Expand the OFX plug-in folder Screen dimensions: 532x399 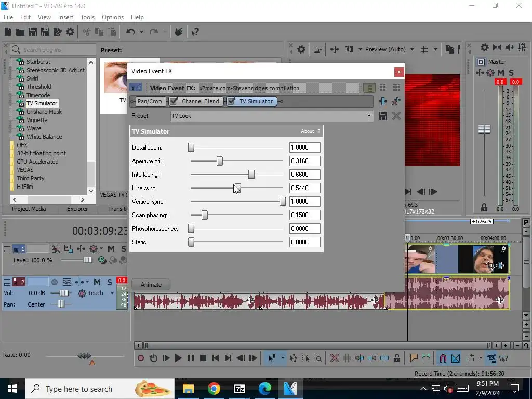[22, 145]
